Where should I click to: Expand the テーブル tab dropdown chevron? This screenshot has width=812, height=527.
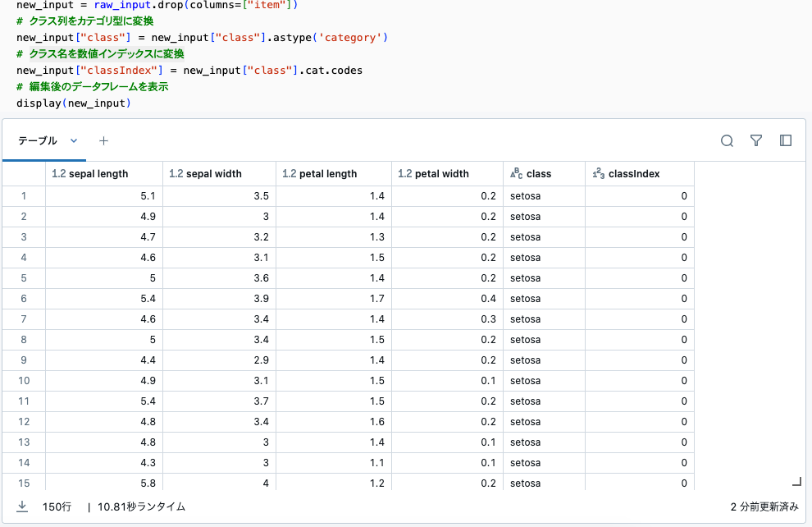tap(74, 140)
